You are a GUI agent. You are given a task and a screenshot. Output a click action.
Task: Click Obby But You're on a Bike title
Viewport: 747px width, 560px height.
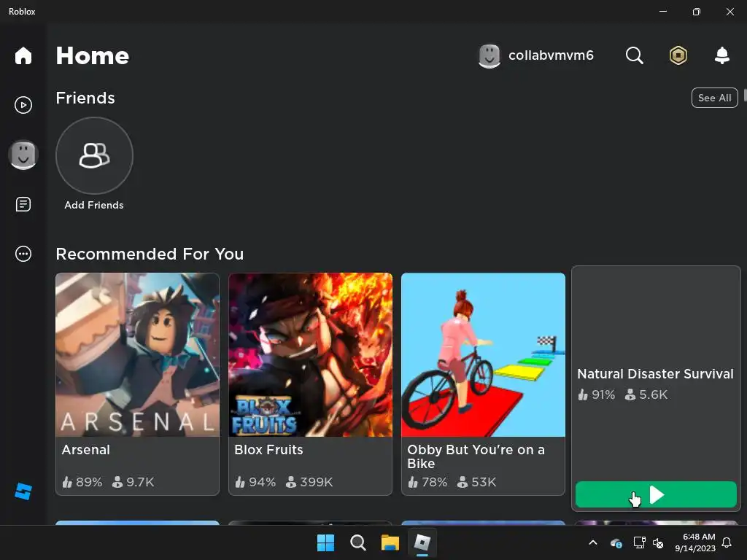click(476, 456)
